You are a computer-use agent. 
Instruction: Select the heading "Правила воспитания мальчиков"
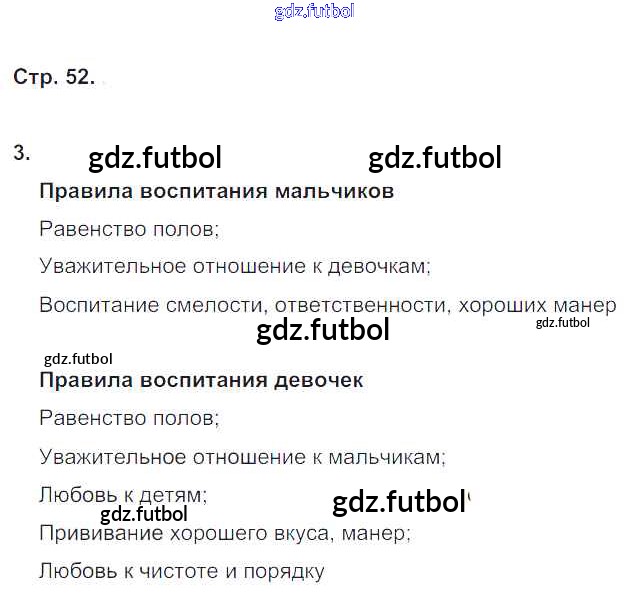pos(216,191)
